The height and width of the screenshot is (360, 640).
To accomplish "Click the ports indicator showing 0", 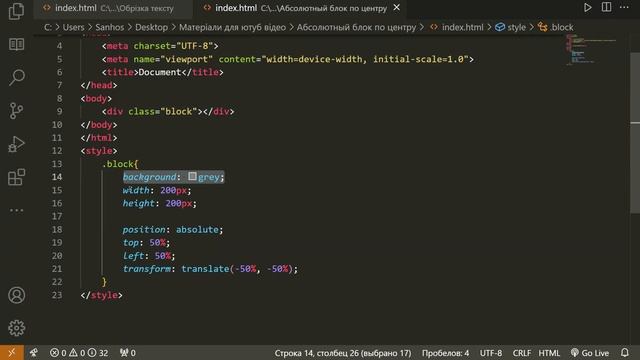I will click(127, 353).
